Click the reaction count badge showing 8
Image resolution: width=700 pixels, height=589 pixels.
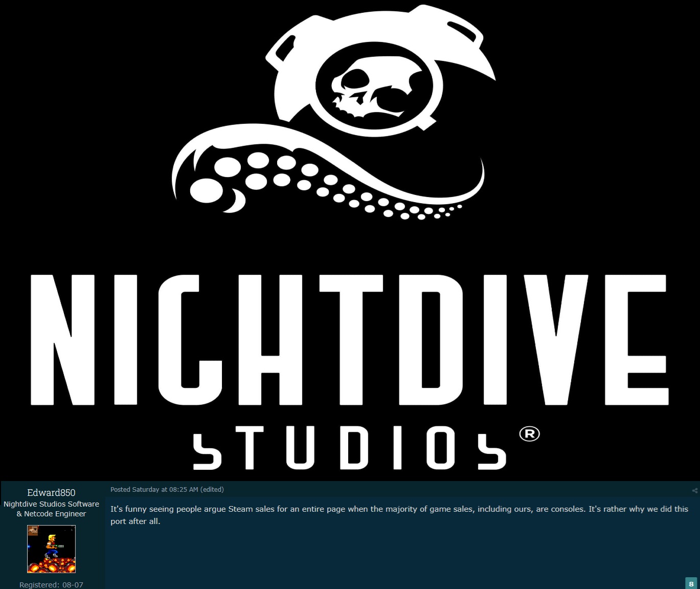[691, 583]
